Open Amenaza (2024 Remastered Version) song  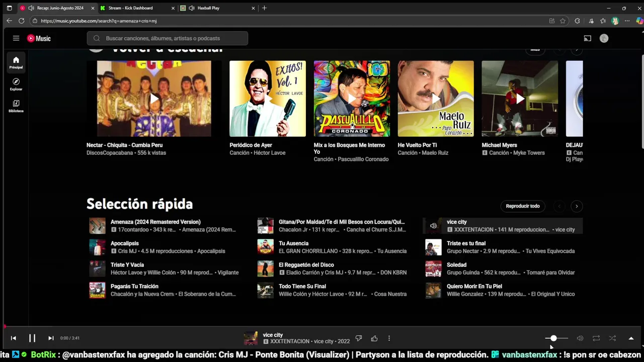point(155,222)
